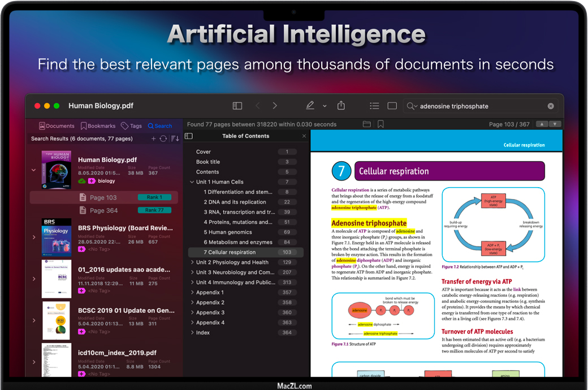Go forward with the right arrow
The width and height of the screenshot is (588, 390).
[275, 106]
